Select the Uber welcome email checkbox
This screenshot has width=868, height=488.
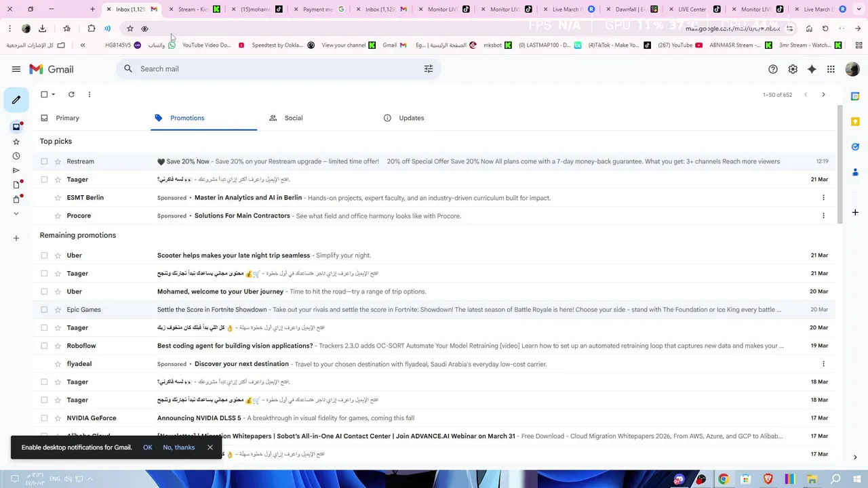click(44, 291)
